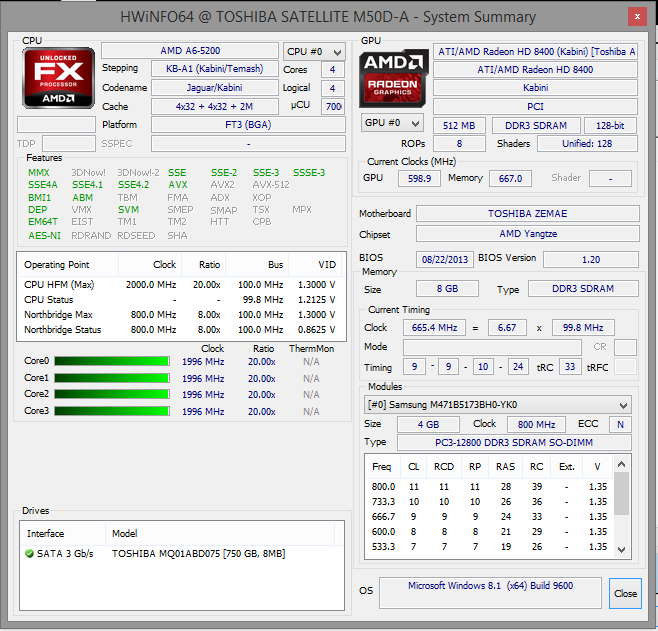Click the GPU memory clock 667.0 value

(x=510, y=179)
